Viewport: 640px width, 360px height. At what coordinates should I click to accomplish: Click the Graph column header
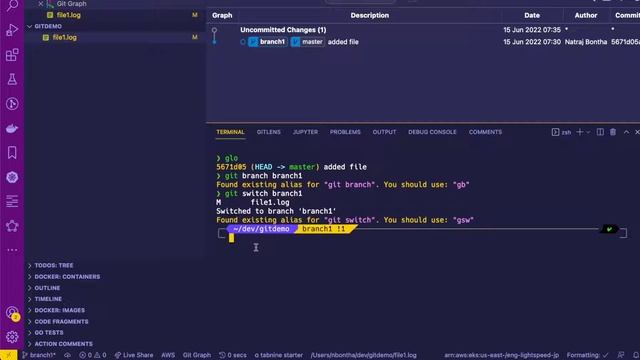(222, 16)
